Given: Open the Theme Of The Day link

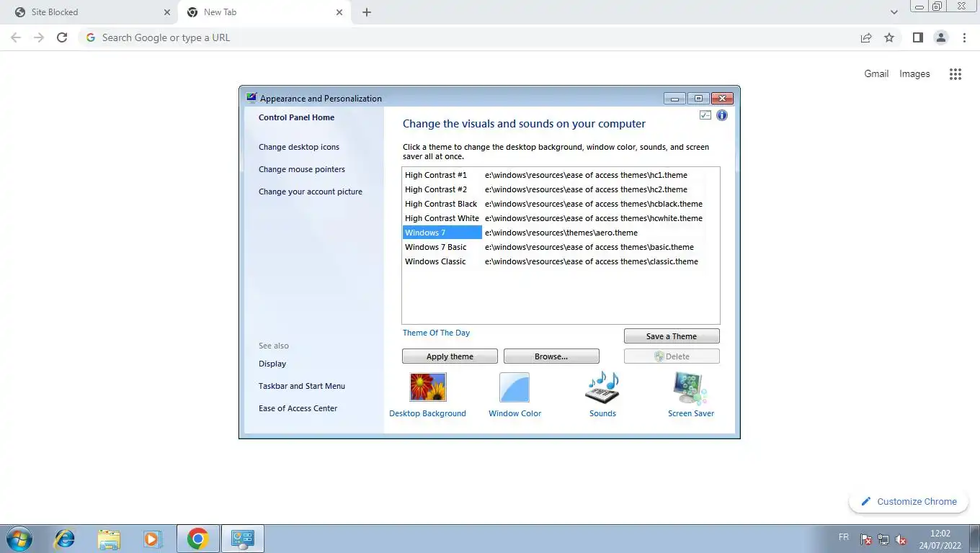Looking at the screenshot, I should (436, 333).
